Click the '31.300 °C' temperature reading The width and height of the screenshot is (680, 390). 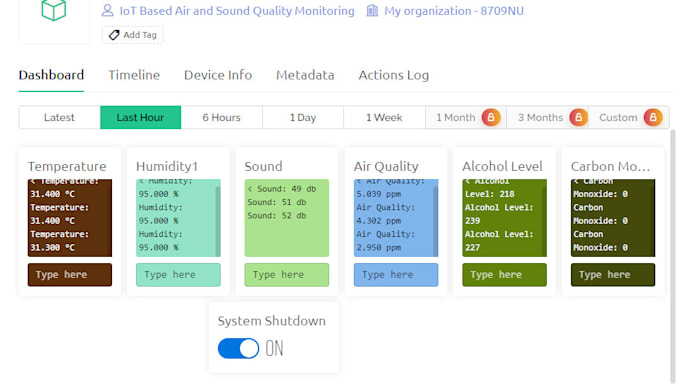[52, 248]
